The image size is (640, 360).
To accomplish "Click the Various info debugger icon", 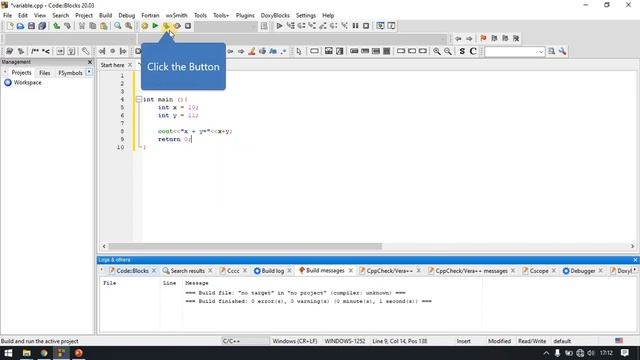I will [x=391, y=26].
